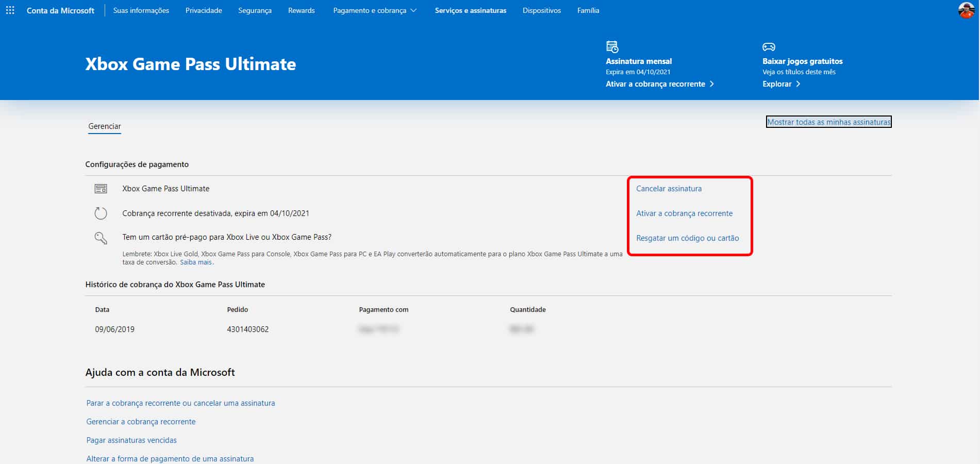Open Pagar assinaturas vencidas help link
Viewport: 980px width, 464px height.
tap(131, 440)
